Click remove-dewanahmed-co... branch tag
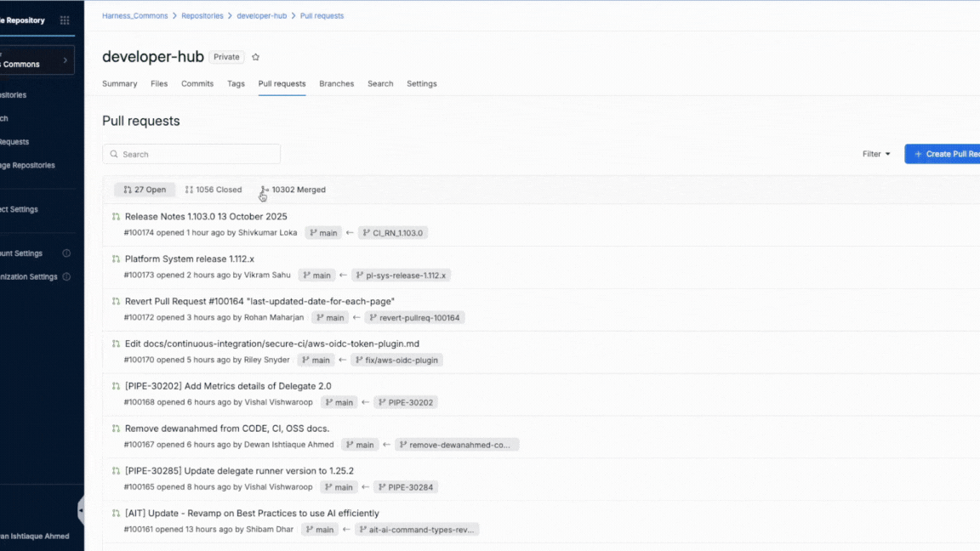Screen dimensions: 980x551 point(456,445)
